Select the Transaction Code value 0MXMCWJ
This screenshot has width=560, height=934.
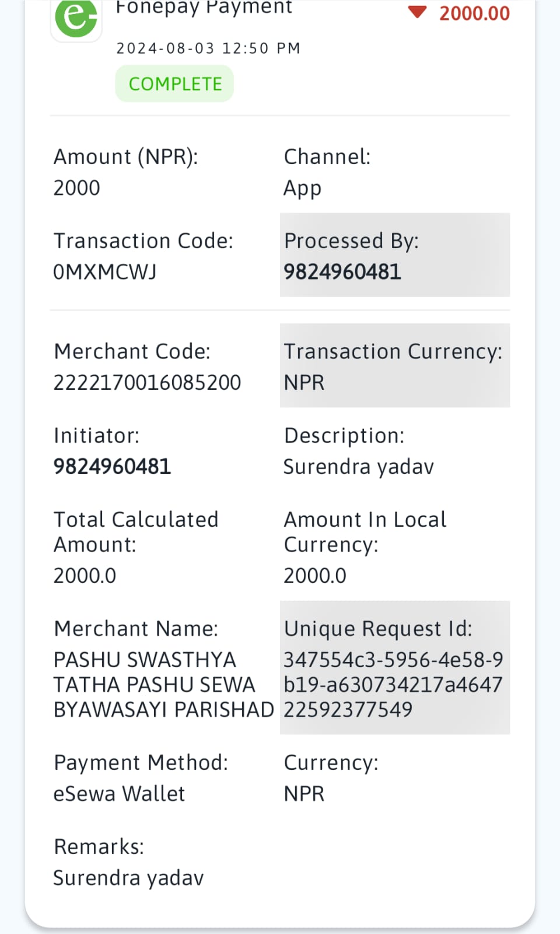click(x=105, y=272)
